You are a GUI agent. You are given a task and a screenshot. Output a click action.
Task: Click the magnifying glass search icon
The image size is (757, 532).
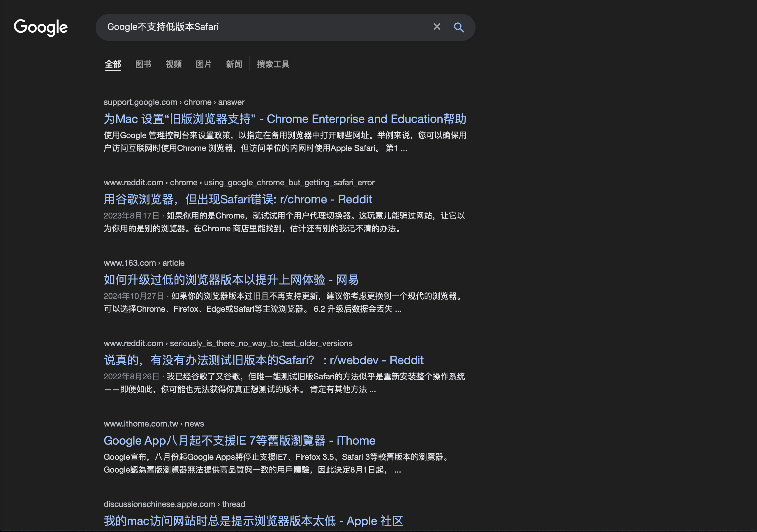pos(459,27)
